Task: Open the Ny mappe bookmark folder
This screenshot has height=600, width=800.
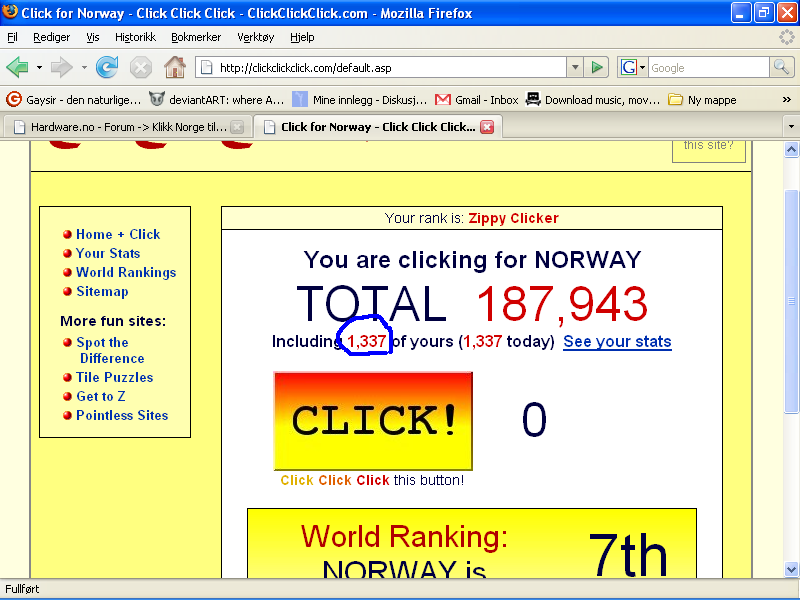Action: coord(702,100)
